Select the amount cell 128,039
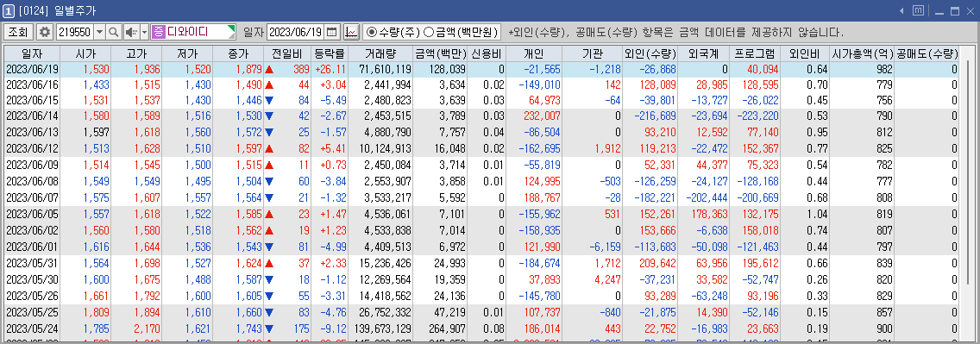The image size is (980, 344). [441, 69]
